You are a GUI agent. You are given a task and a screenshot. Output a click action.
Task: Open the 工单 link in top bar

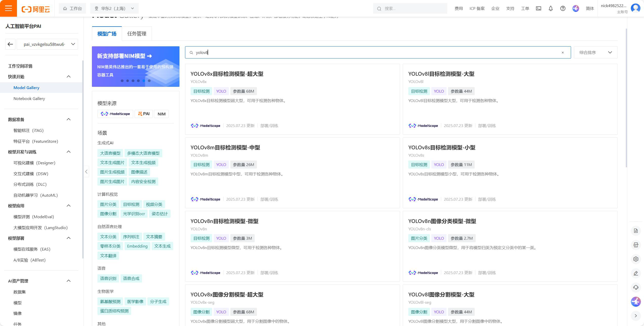tap(525, 8)
